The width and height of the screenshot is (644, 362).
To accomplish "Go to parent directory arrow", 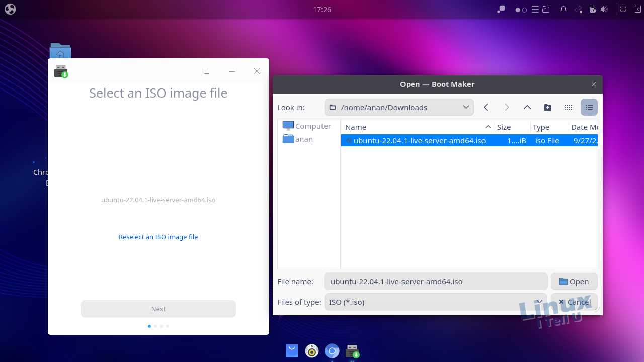I will [x=527, y=107].
